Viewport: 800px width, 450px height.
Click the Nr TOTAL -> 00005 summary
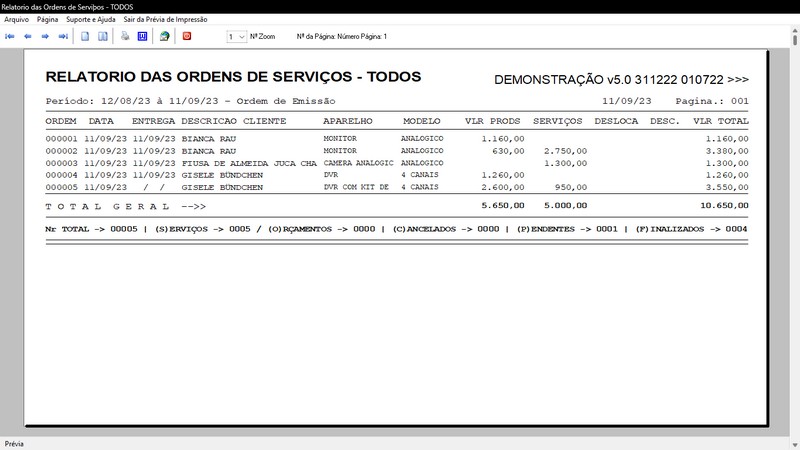[91, 229]
